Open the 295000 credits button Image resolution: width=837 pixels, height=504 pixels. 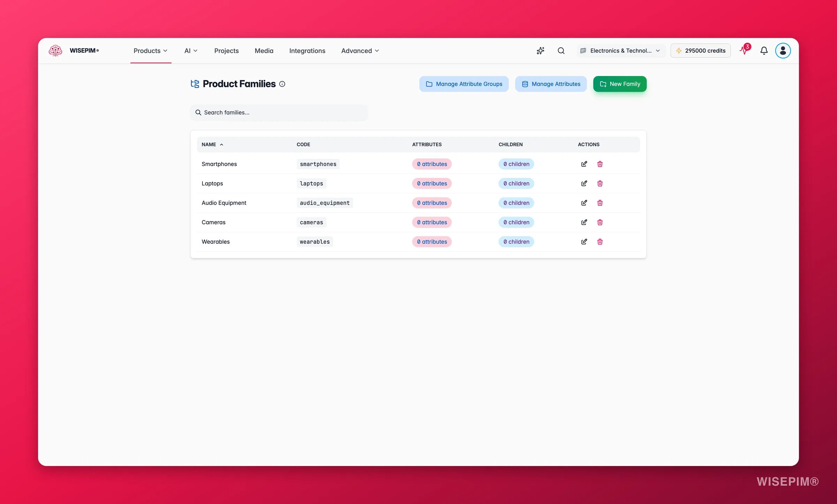700,51
